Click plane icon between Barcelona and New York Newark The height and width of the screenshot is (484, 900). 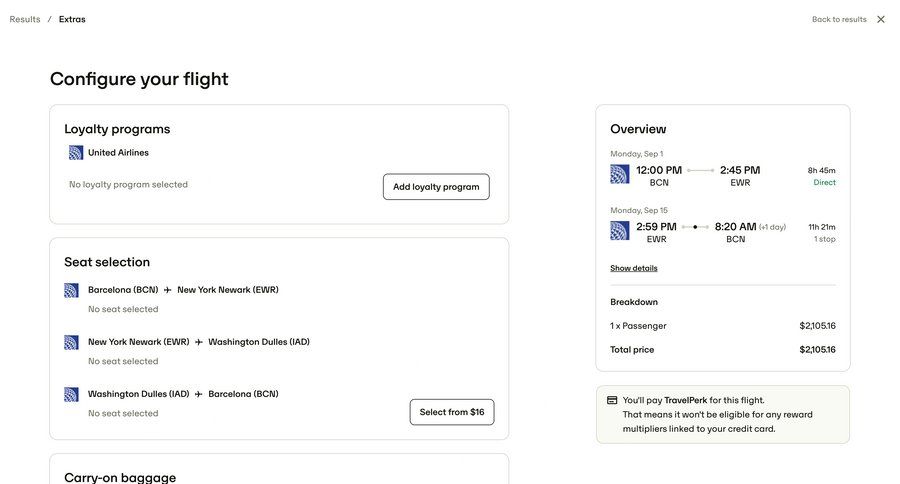[168, 290]
